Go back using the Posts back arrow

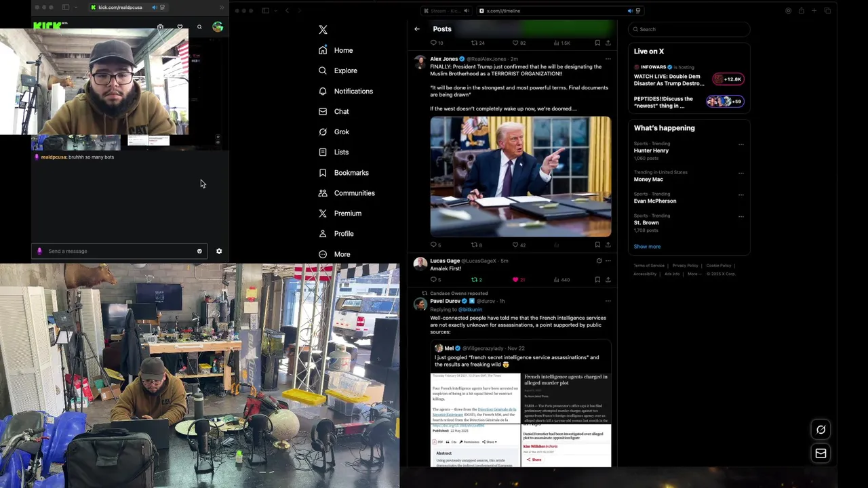coord(417,29)
